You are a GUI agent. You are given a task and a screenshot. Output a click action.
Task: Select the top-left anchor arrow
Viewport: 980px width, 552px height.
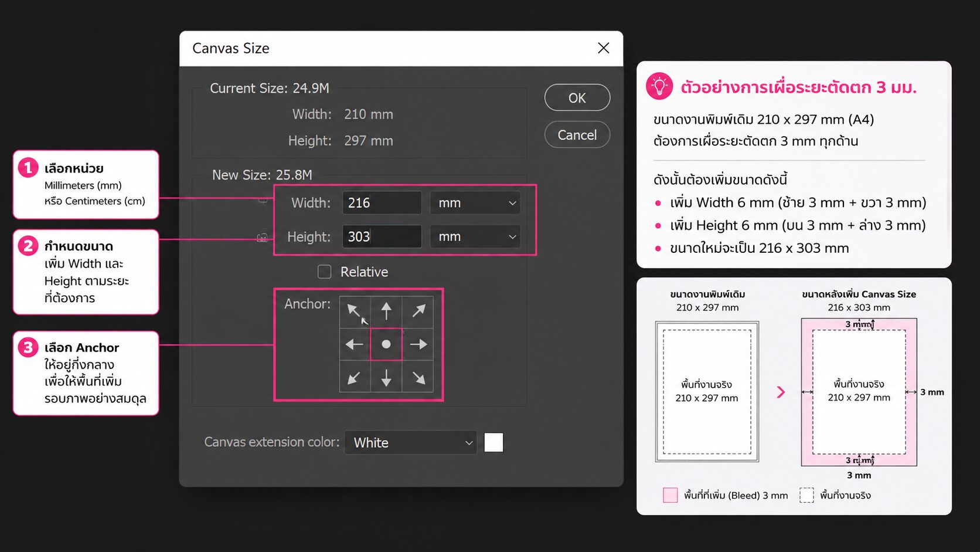[x=355, y=312]
